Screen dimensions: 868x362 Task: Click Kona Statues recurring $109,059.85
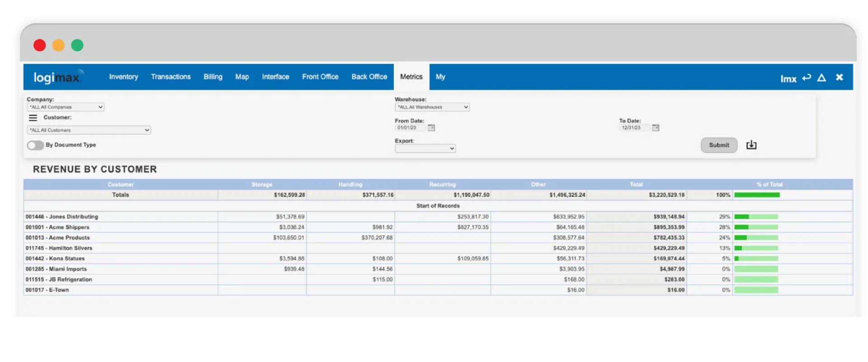473,258
